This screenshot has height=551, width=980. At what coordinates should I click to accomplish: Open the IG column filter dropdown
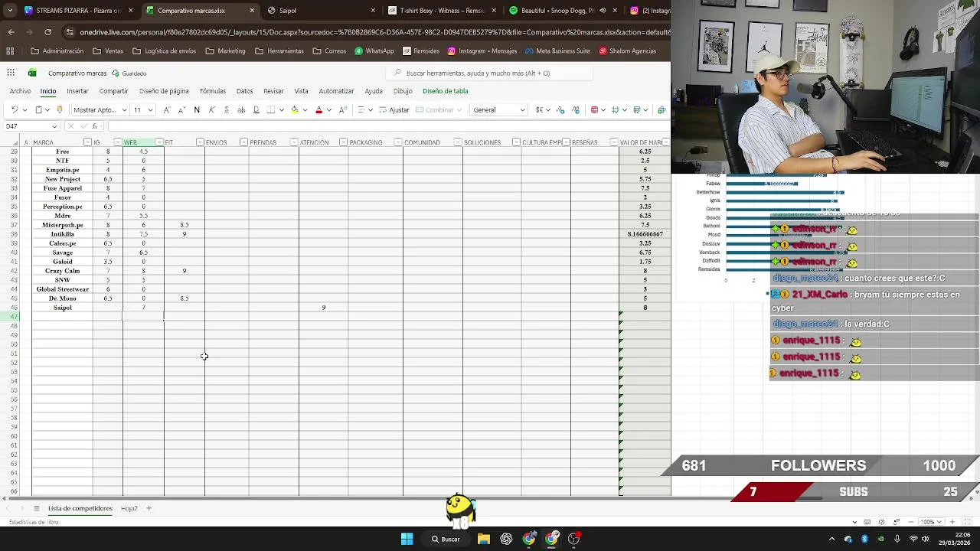118,142
